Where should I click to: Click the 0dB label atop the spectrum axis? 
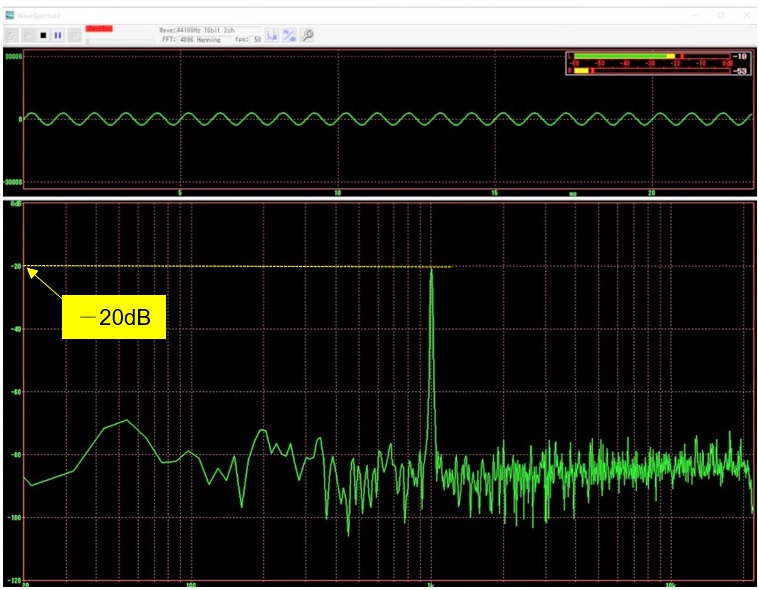pyautogui.click(x=16, y=204)
